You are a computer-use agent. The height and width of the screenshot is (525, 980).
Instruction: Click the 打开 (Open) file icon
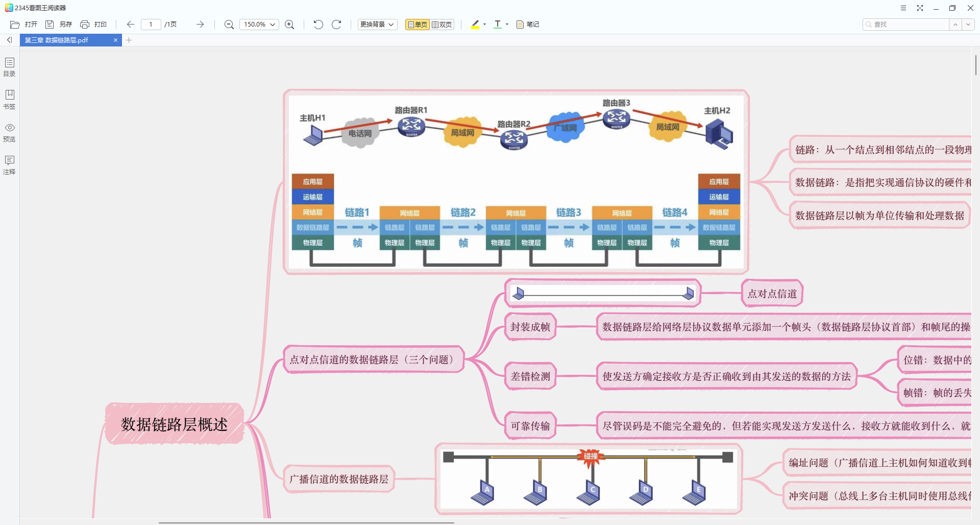(15, 25)
